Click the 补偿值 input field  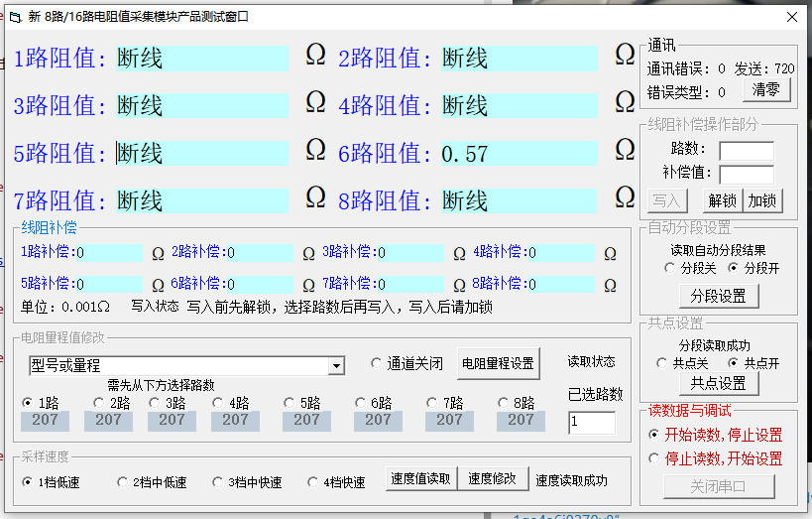pyautogui.click(x=746, y=174)
